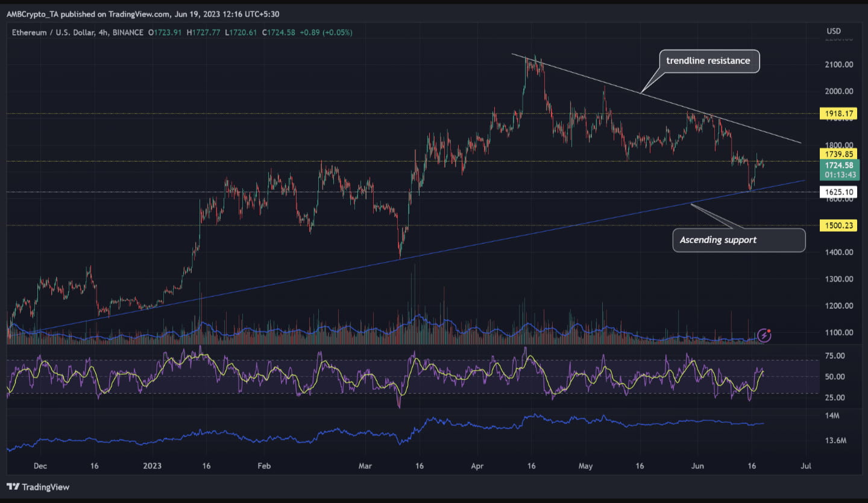The height and width of the screenshot is (503, 868).
Task: Click the Ascending support callout
Action: tap(739, 239)
